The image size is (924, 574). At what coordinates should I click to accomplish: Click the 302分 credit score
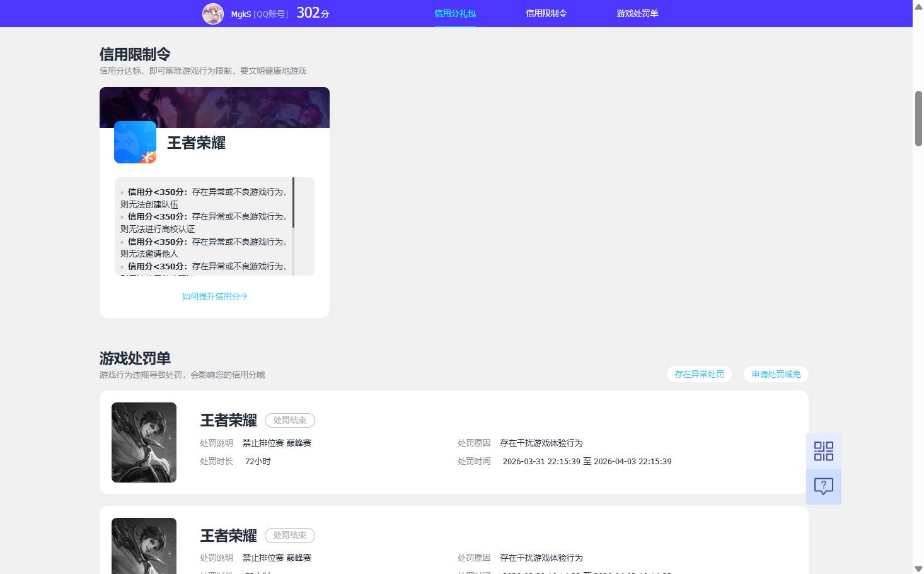(313, 13)
